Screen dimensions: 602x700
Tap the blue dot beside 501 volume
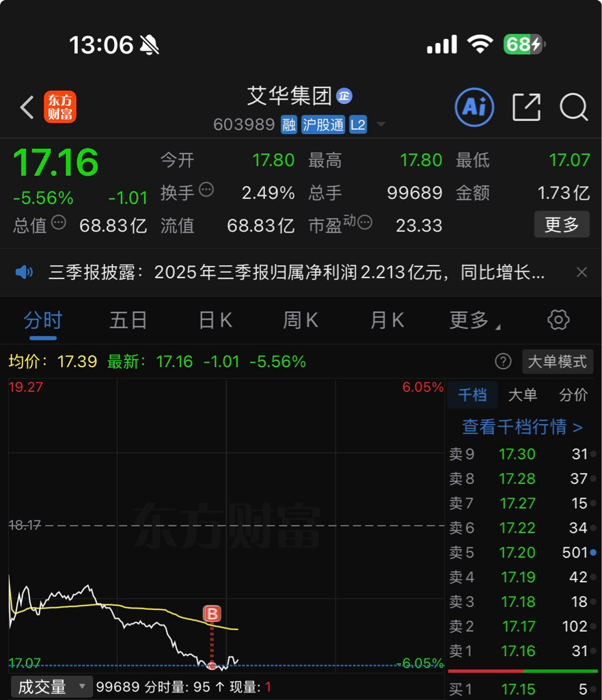[x=593, y=552]
